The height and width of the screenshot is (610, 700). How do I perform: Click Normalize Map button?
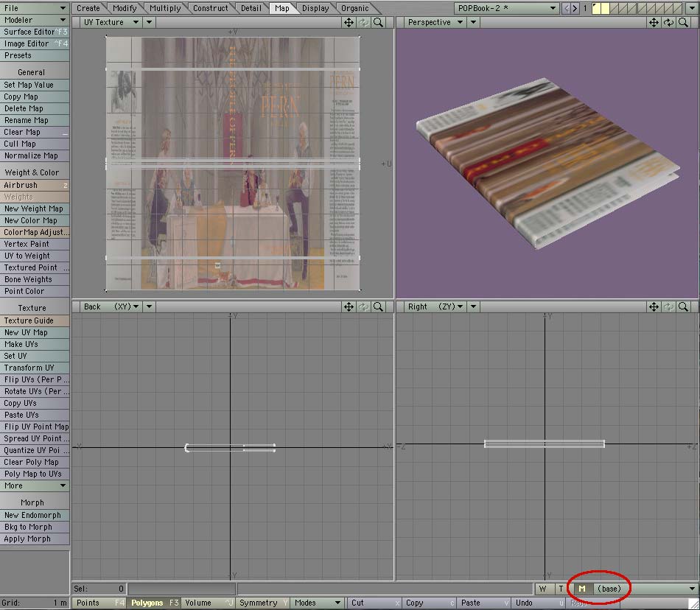(35, 155)
